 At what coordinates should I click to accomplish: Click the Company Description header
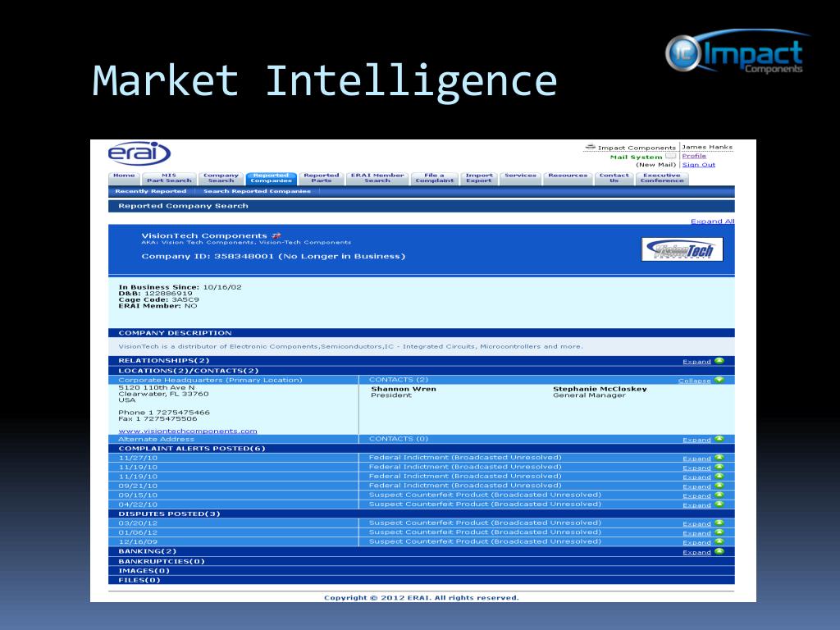(421, 333)
